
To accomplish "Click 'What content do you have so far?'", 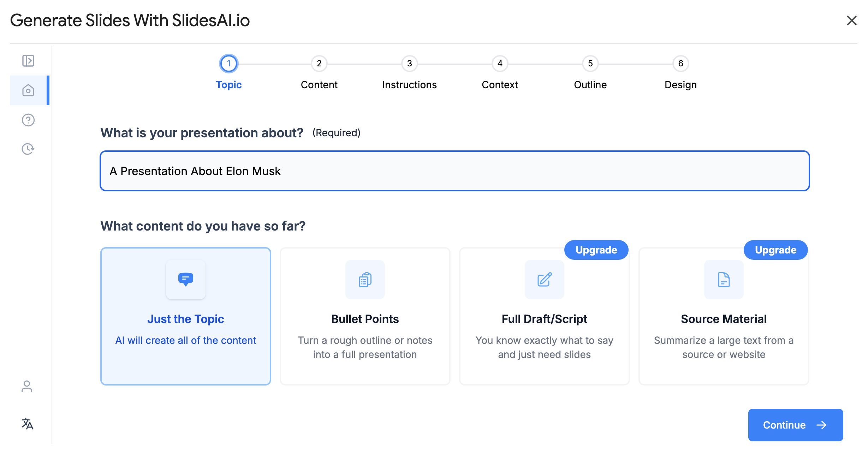I will coord(203,226).
